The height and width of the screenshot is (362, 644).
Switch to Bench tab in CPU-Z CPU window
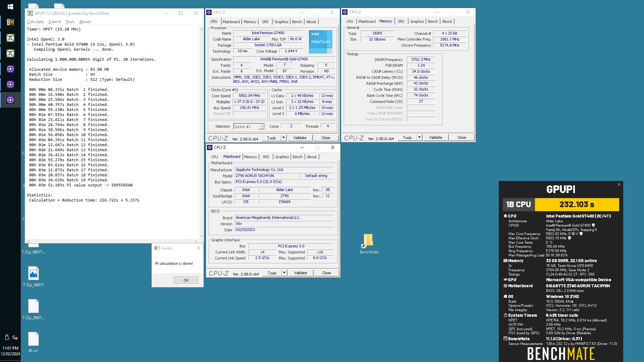(x=297, y=22)
